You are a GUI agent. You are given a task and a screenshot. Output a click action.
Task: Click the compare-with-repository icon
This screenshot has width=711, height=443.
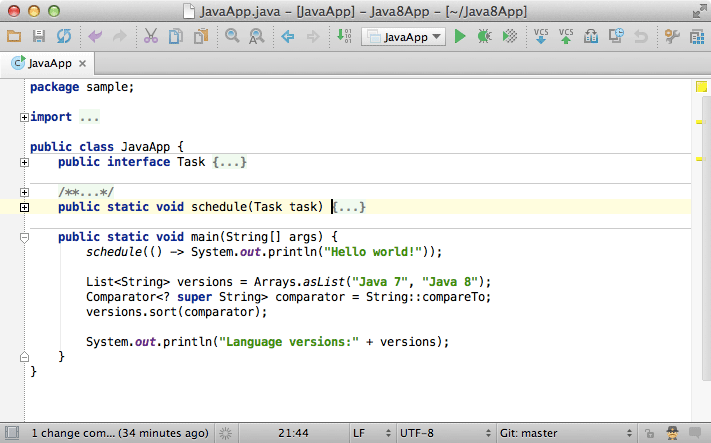(x=591, y=36)
